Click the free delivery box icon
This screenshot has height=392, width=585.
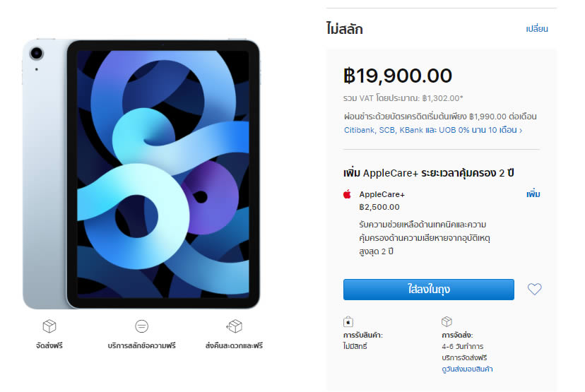click(x=49, y=326)
